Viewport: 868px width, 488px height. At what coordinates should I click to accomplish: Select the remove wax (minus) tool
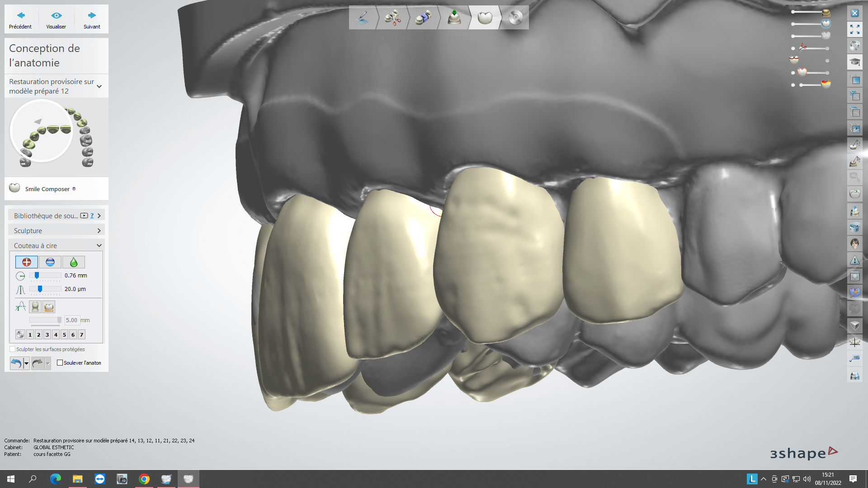coord(50,262)
